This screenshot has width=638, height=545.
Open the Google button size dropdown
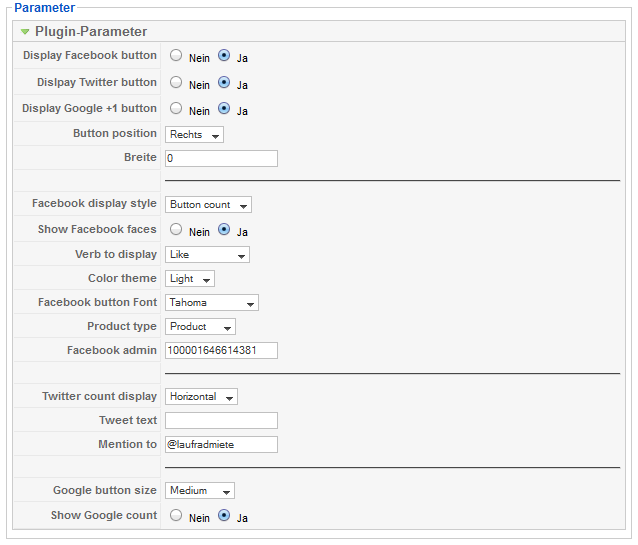click(200, 490)
